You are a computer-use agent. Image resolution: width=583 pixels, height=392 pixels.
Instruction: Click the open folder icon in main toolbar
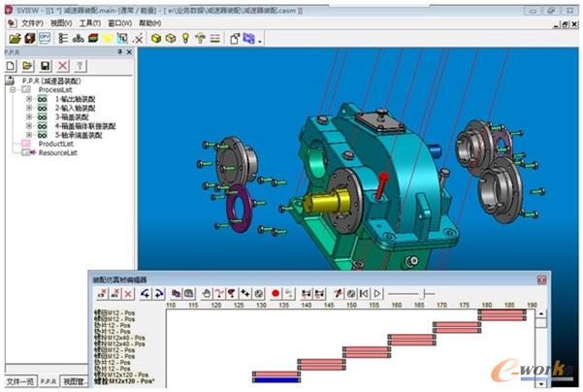[15, 39]
